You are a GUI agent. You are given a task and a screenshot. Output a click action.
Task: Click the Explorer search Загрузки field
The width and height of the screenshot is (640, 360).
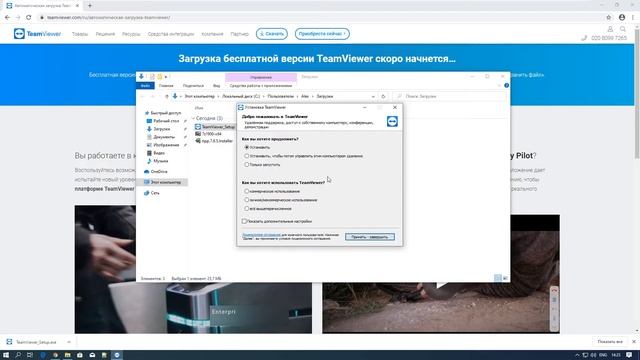click(x=449, y=96)
